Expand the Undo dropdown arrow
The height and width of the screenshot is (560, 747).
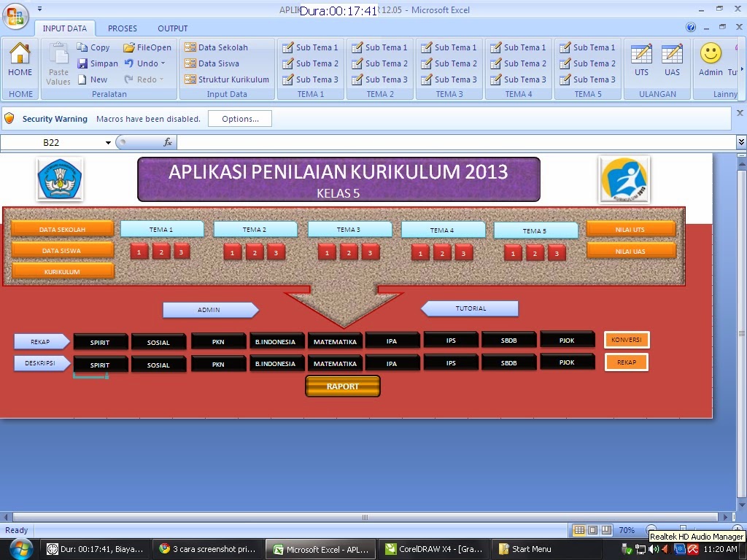pos(163,63)
